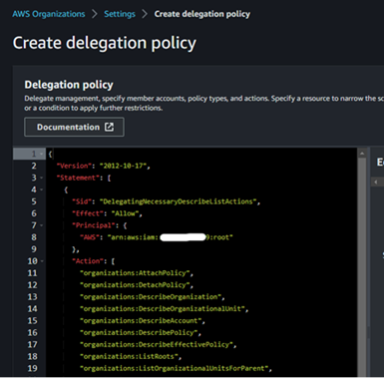The width and height of the screenshot is (386, 378).
Task: Select line number 19 in the gutter
Action: click(x=32, y=368)
